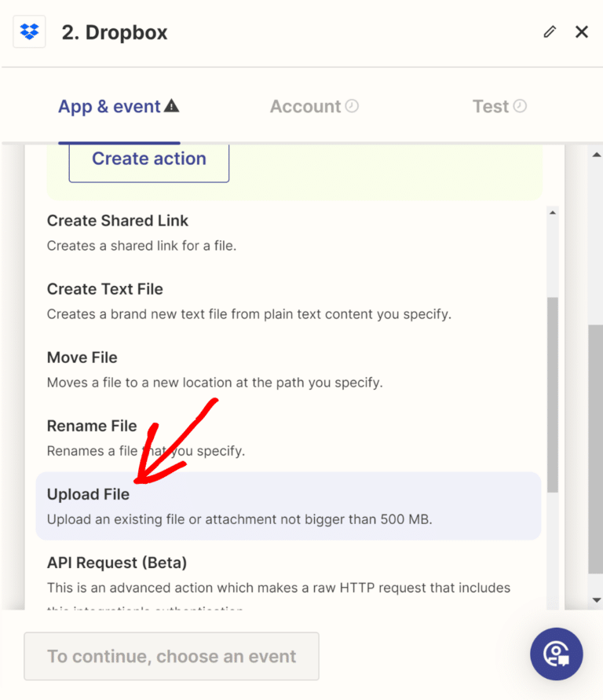This screenshot has width=603, height=700.
Task: Open the help chat bubble icon
Action: pyautogui.click(x=557, y=654)
